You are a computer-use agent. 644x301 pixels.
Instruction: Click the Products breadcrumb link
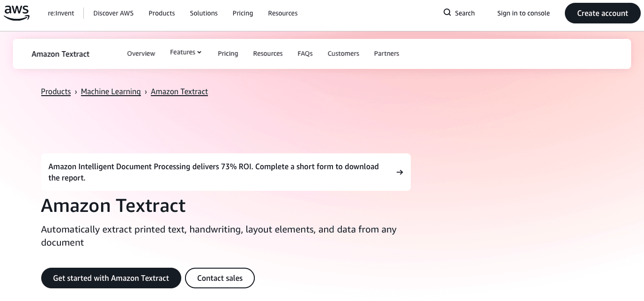click(x=56, y=91)
